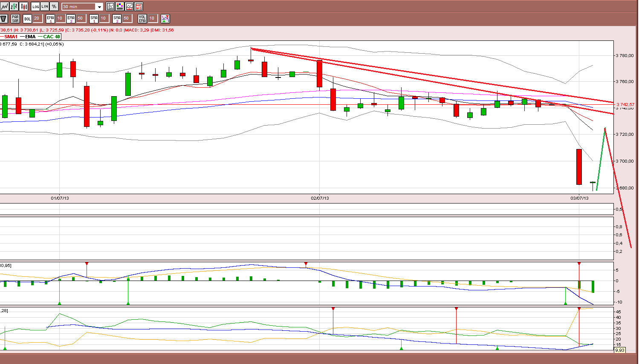The image size is (639, 364).
Task: Set linear scale with LIN button
Action: (45, 6)
